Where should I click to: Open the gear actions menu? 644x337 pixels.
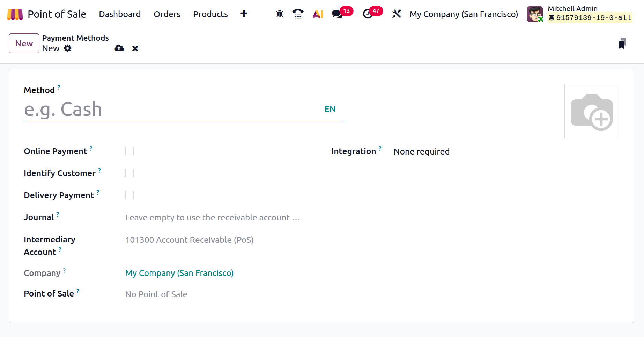pos(68,48)
